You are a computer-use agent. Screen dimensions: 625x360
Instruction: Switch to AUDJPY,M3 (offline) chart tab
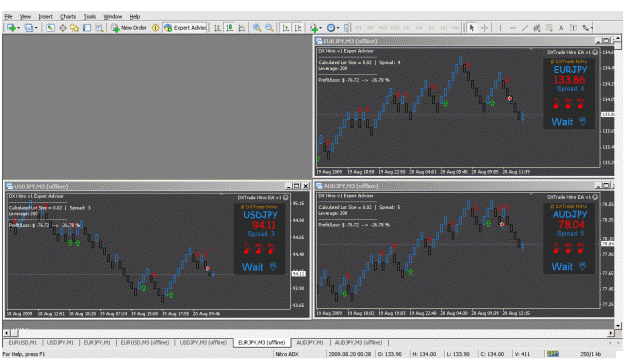358,342
